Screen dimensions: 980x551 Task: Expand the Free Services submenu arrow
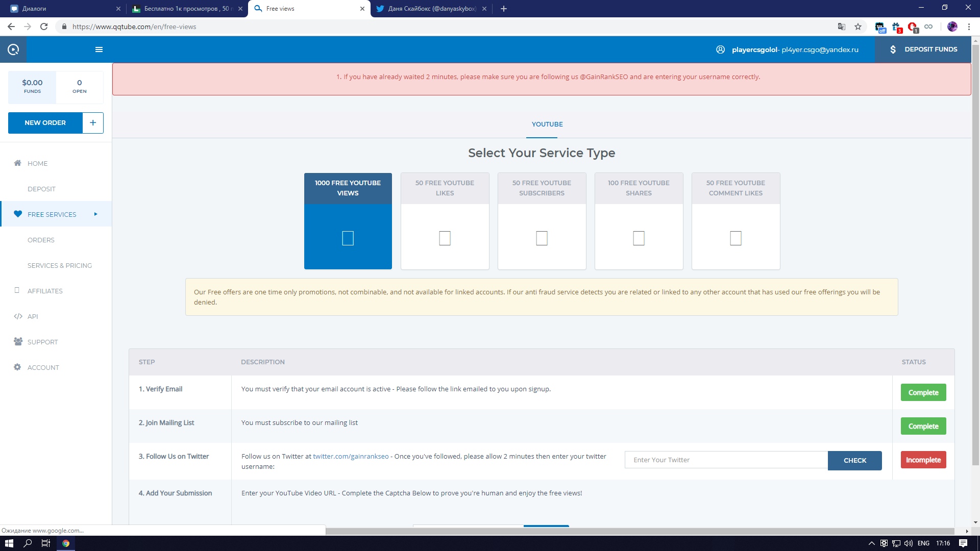[x=95, y=214]
